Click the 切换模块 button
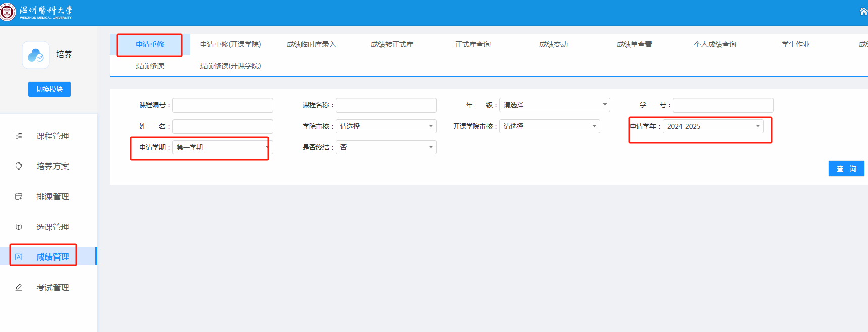The height and width of the screenshot is (332, 868). (49, 89)
